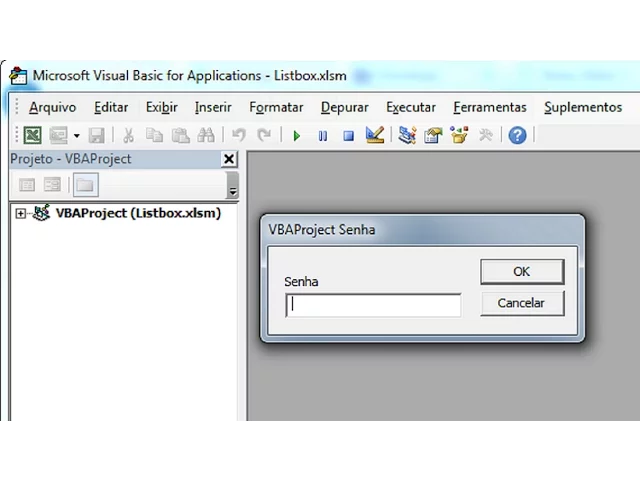Screen dimensions: 640x480
Task: Click the Reset stop square icon
Action: click(348, 136)
